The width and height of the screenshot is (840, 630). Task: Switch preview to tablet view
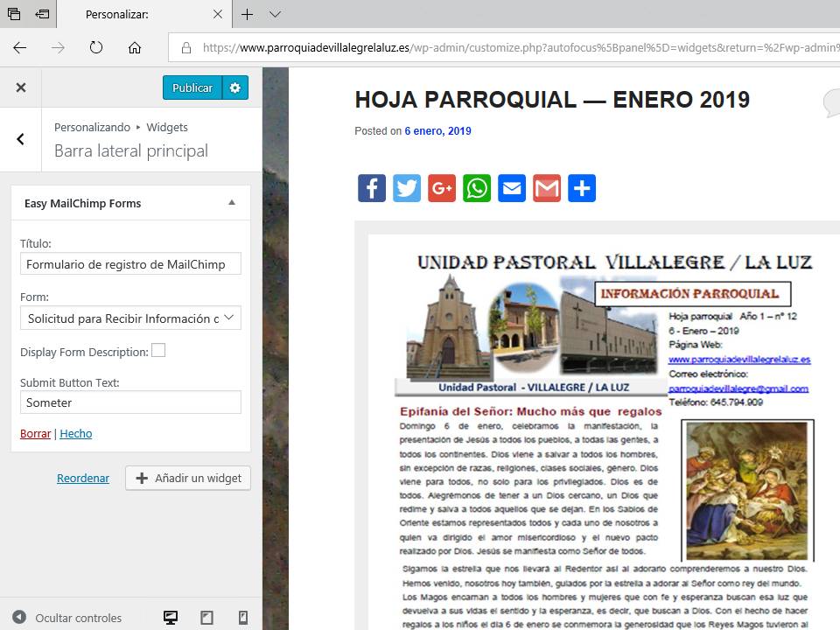[x=206, y=618]
